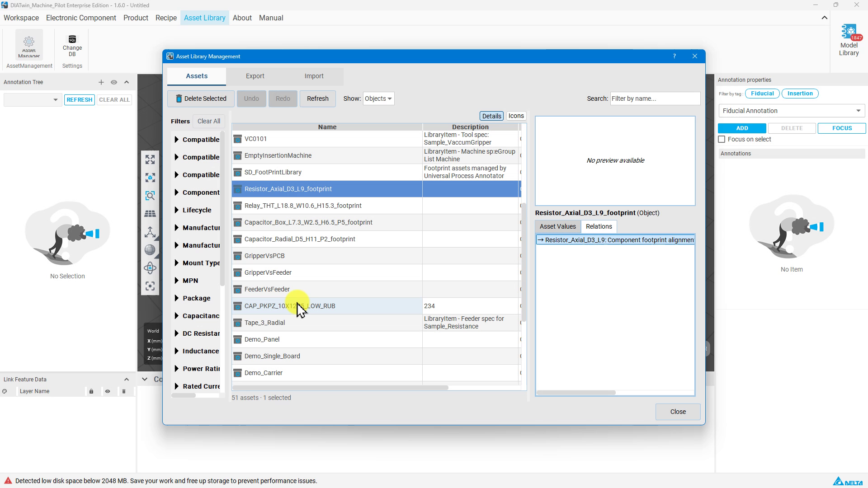
Task: Close the Asset Library Management dialog via X
Action: click(695, 56)
